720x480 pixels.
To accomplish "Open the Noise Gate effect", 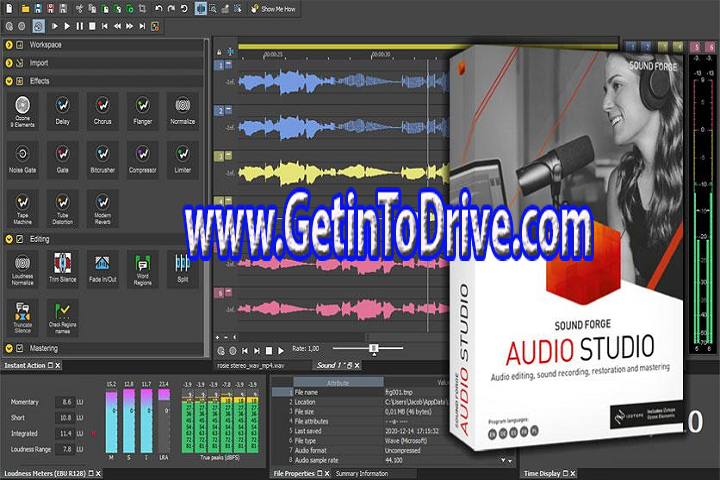I will point(22,159).
